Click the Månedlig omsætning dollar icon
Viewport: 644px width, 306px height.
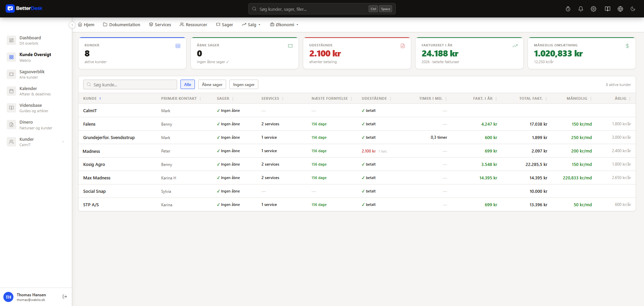(x=627, y=46)
